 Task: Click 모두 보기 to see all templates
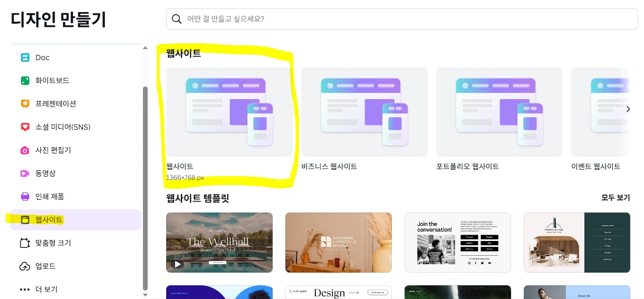616,198
